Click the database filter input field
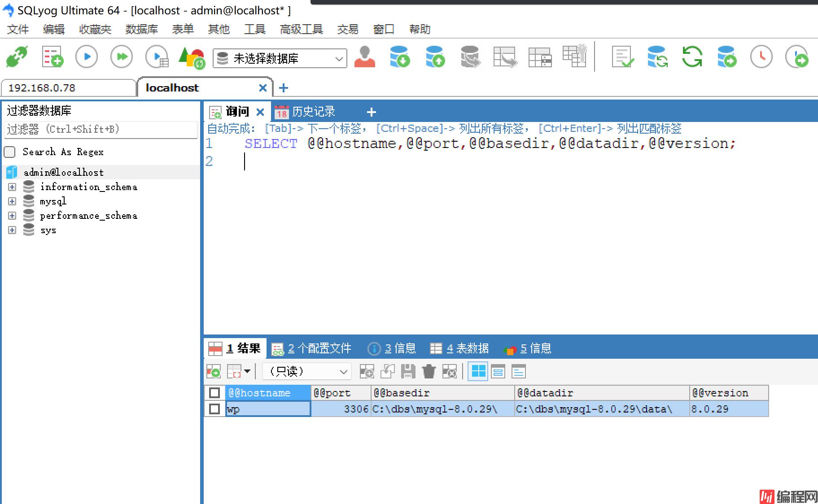This screenshot has width=818, height=504. (x=101, y=130)
